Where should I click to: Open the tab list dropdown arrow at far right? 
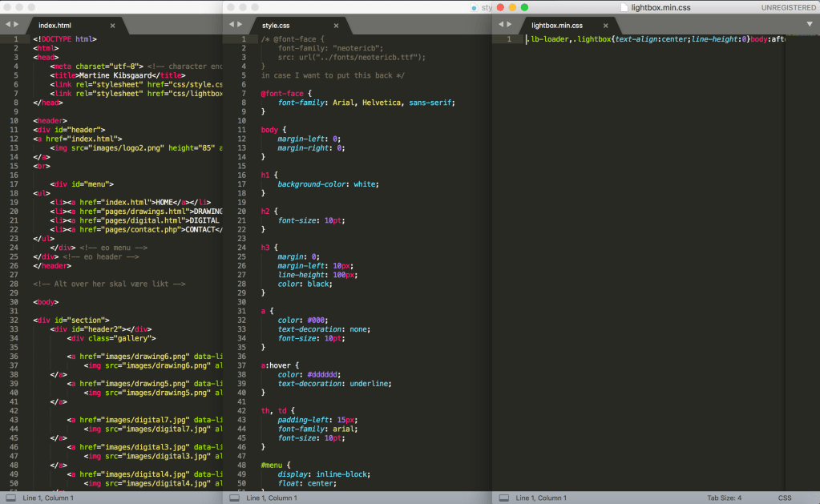coord(810,24)
